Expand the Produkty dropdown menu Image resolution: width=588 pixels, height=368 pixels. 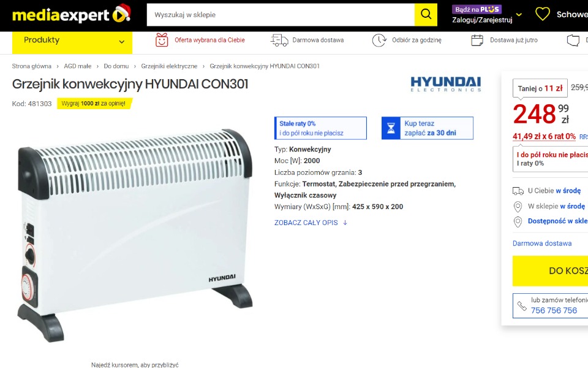click(72, 41)
